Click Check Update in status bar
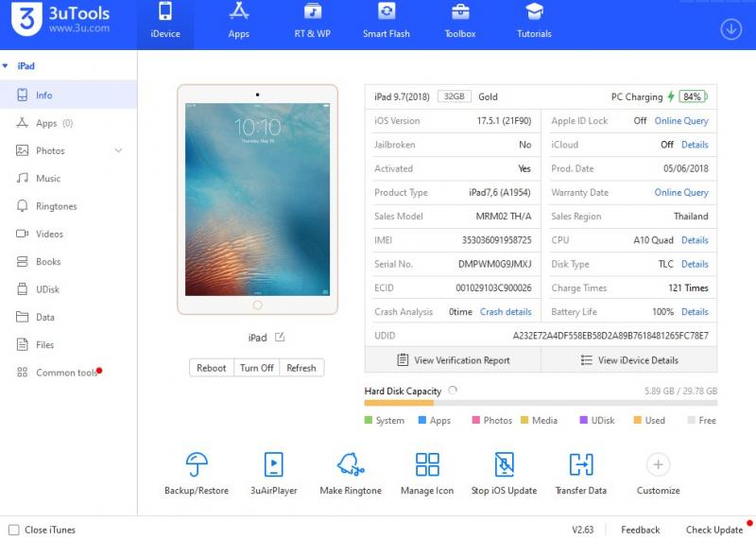Viewport: 756px width, 540px height. click(x=714, y=530)
